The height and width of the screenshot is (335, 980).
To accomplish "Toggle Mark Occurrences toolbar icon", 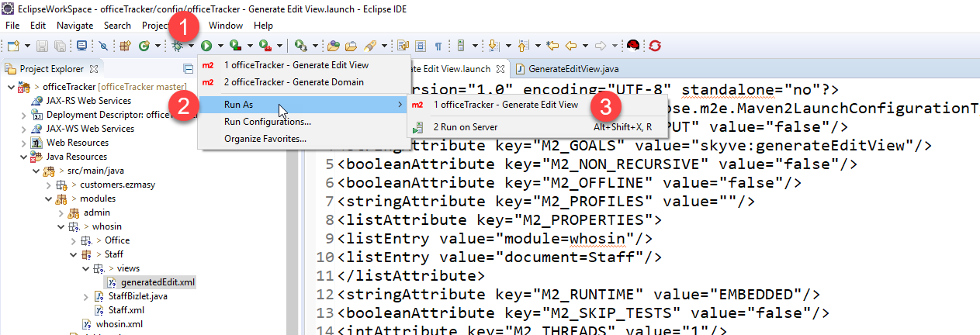I will point(403,46).
